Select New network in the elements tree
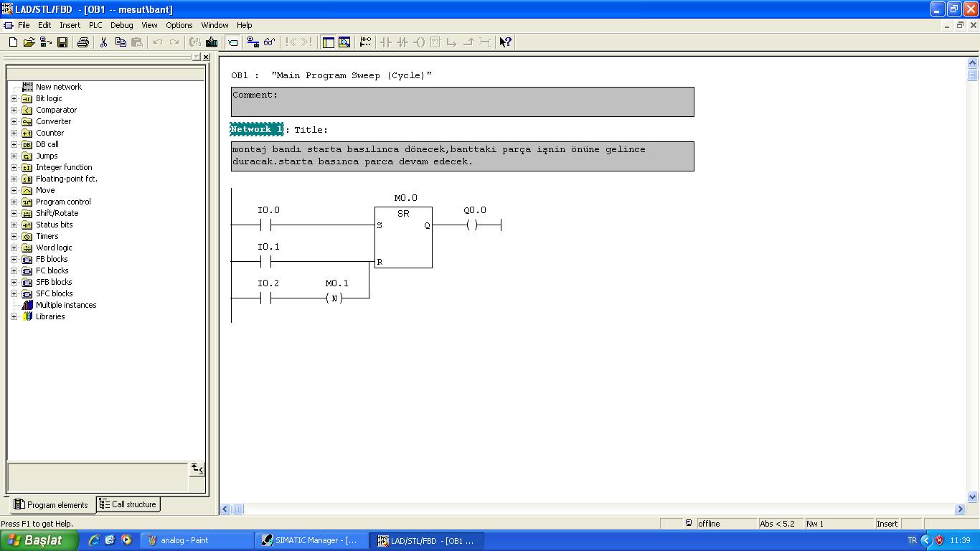 (58, 87)
